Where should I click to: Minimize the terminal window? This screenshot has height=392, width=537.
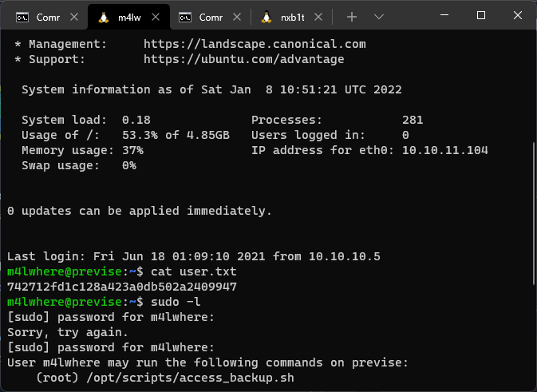(x=444, y=15)
